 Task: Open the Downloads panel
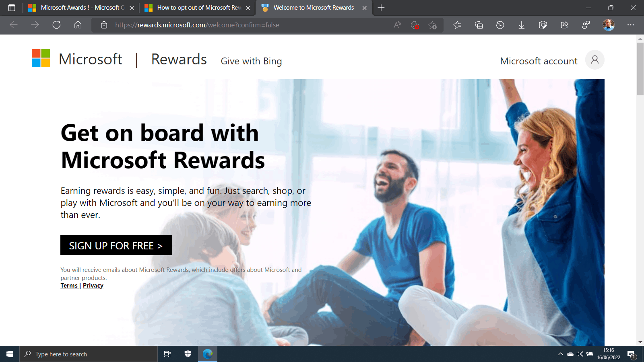point(521,25)
